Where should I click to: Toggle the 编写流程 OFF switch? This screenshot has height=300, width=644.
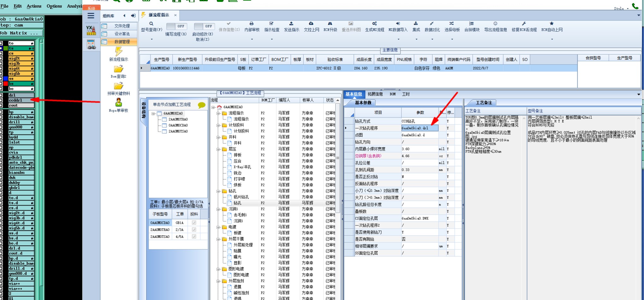point(176,26)
